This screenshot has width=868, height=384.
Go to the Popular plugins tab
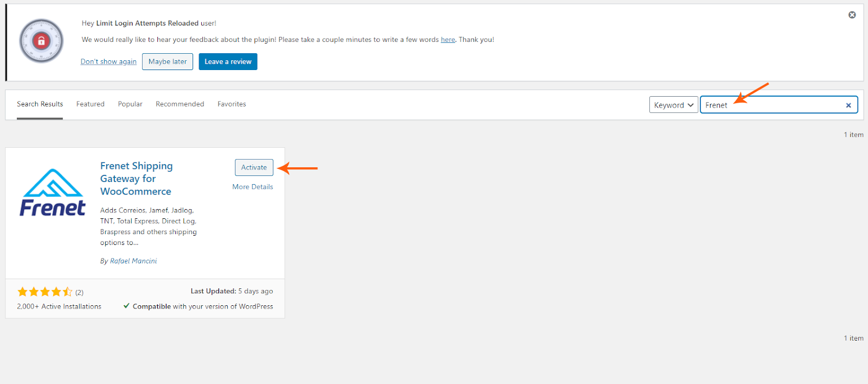click(130, 104)
